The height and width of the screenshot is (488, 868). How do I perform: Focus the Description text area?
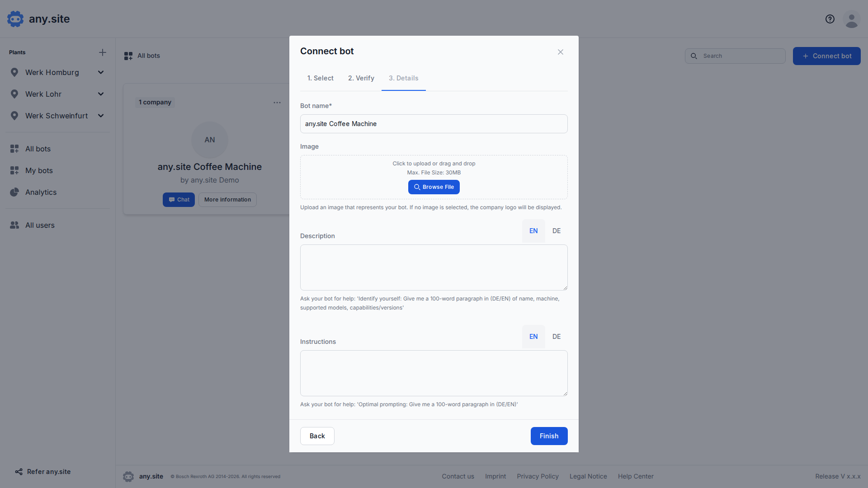click(434, 267)
